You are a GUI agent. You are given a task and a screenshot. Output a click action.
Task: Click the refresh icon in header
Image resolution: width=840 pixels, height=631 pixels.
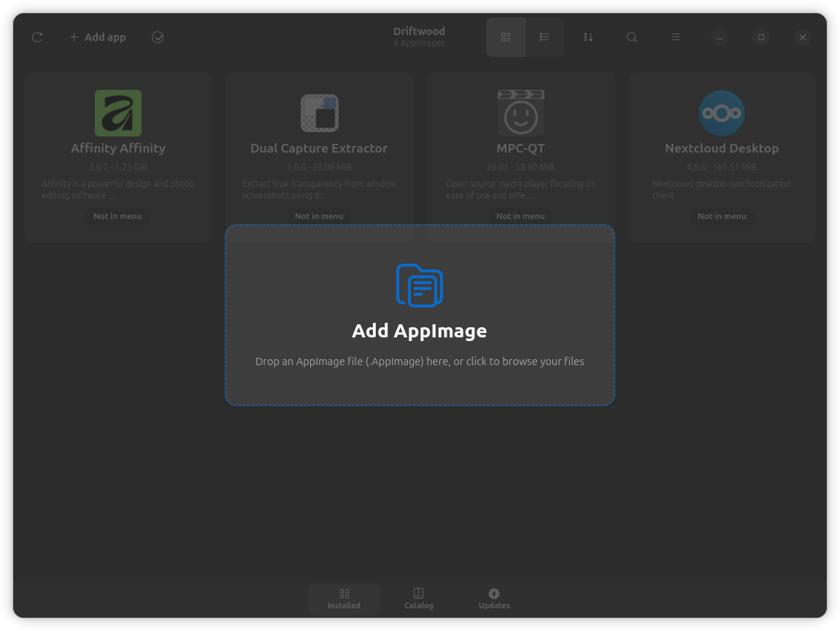pos(37,37)
